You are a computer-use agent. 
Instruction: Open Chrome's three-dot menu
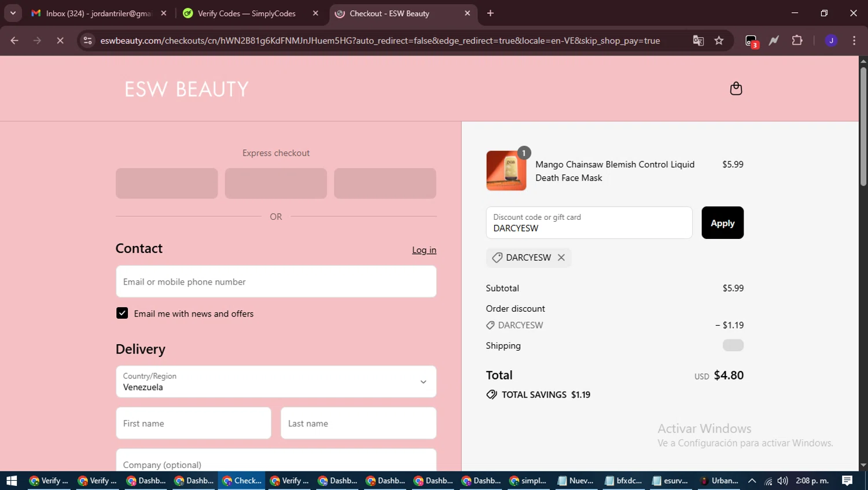click(x=854, y=40)
